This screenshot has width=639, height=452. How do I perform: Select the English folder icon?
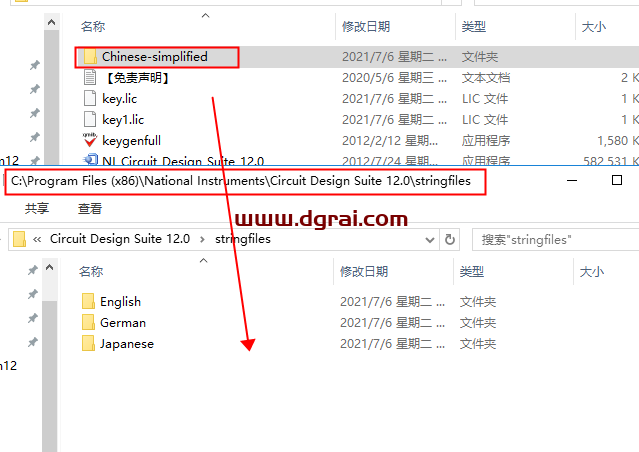point(88,302)
